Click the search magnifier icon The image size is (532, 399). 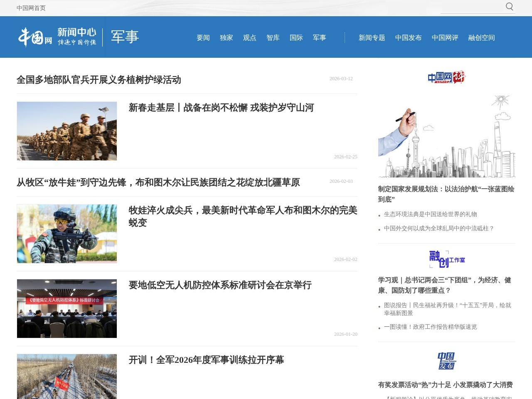[509, 7]
